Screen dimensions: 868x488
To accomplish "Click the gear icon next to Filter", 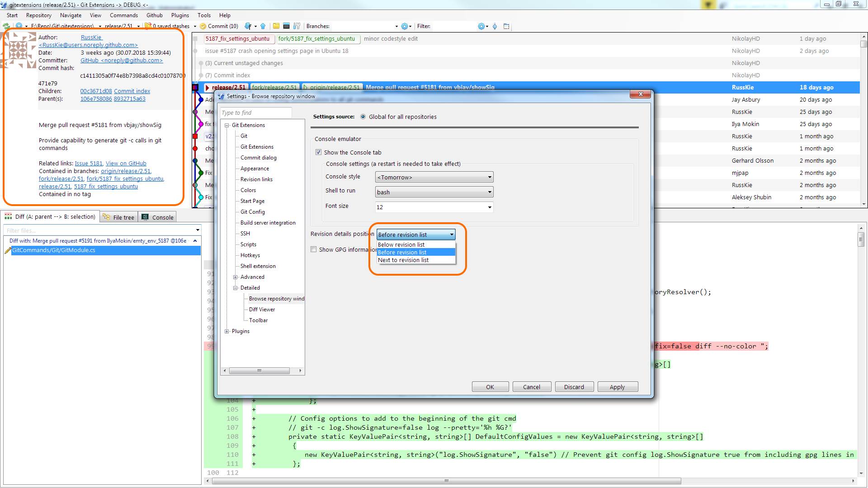I will coord(481,26).
